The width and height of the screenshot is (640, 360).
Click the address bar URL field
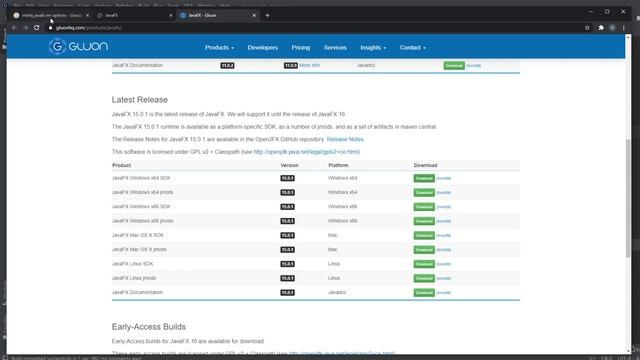[x=314, y=28]
